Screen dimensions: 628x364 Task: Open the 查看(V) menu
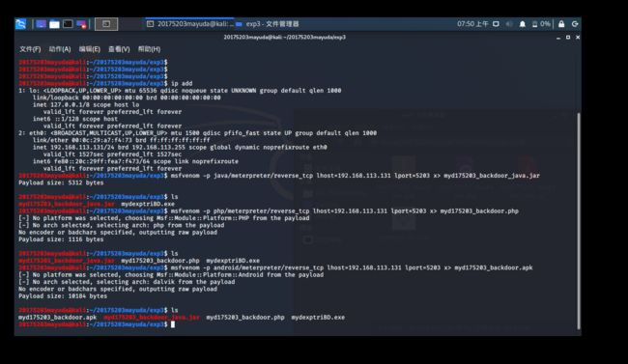tap(119, 49)
